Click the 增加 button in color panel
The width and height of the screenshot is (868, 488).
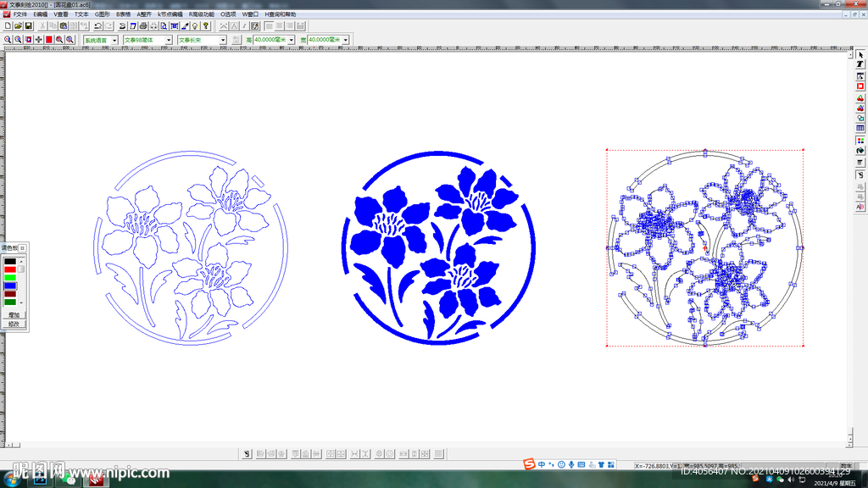(14, 314)
